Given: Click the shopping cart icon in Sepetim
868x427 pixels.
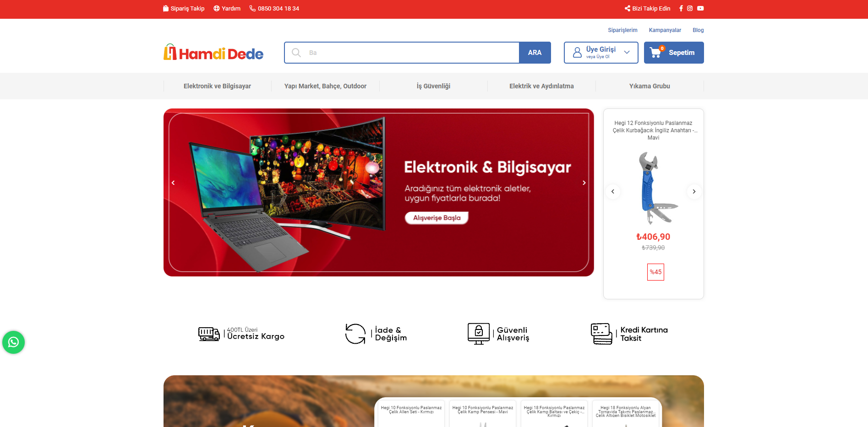Looking at the screenshot, I should pos(656,52).
